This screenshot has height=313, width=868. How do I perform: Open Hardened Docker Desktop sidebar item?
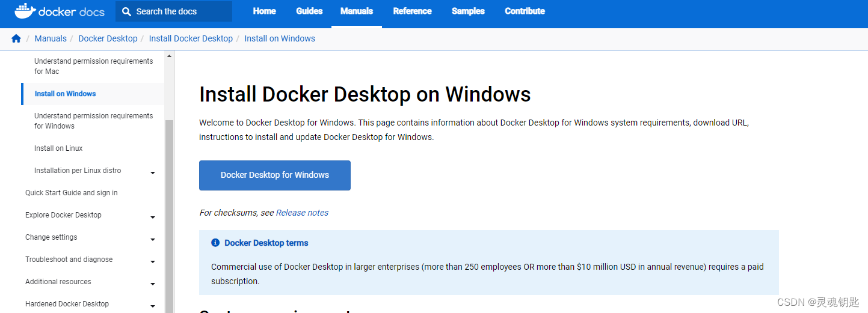pos(67,304)
